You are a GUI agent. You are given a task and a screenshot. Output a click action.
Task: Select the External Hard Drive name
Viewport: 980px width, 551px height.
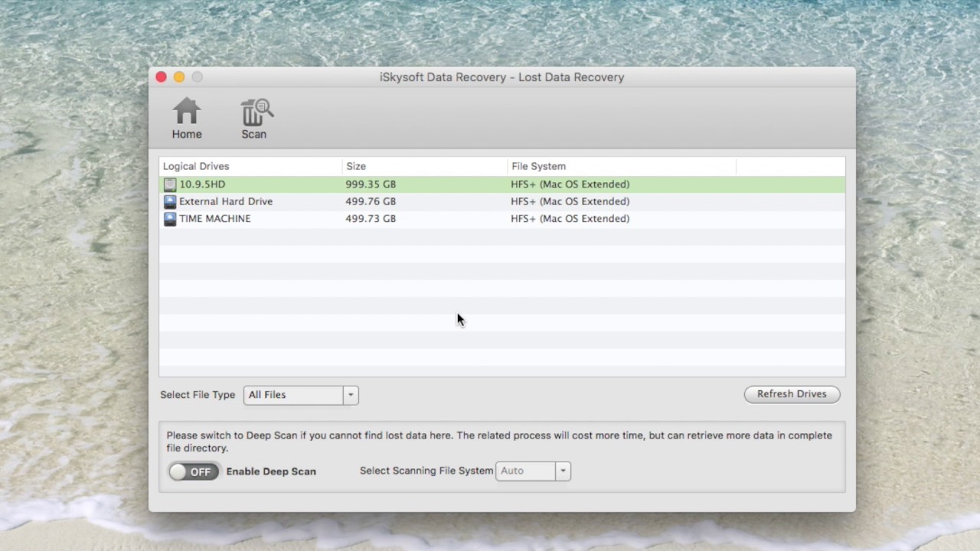point(226,201)
